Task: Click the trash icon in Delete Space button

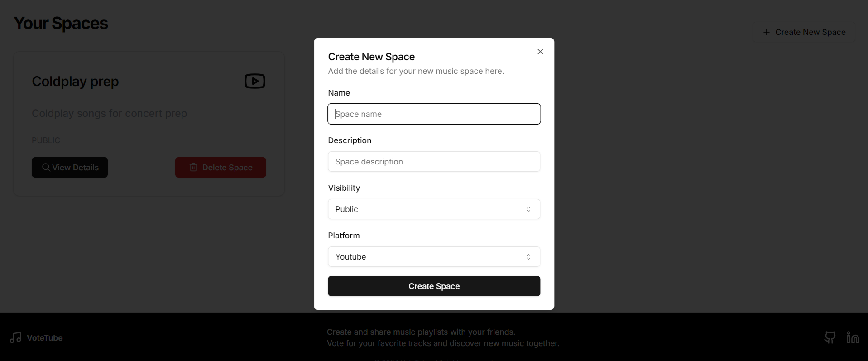Action: [x=193, y=167]
